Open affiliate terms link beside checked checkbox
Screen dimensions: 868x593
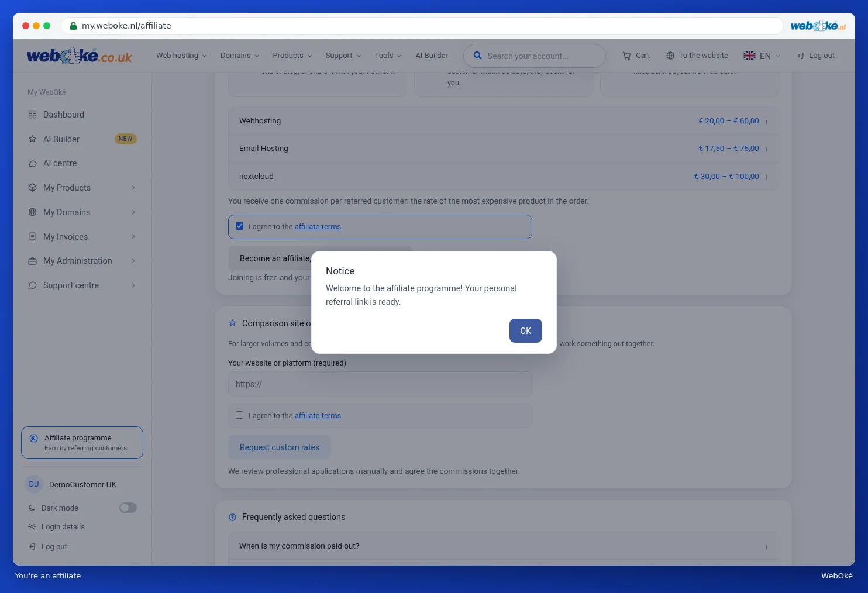point(318,227)
